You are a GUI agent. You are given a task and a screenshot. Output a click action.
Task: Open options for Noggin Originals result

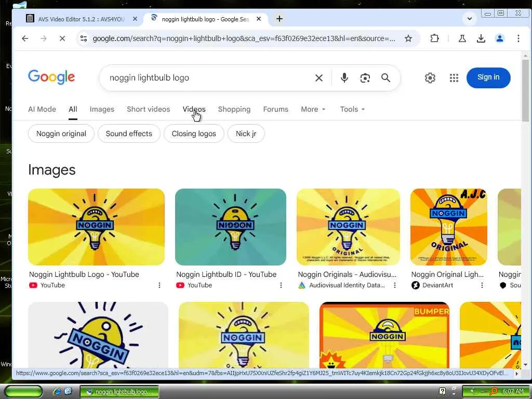pyautogui.click(x=395, y=285)
